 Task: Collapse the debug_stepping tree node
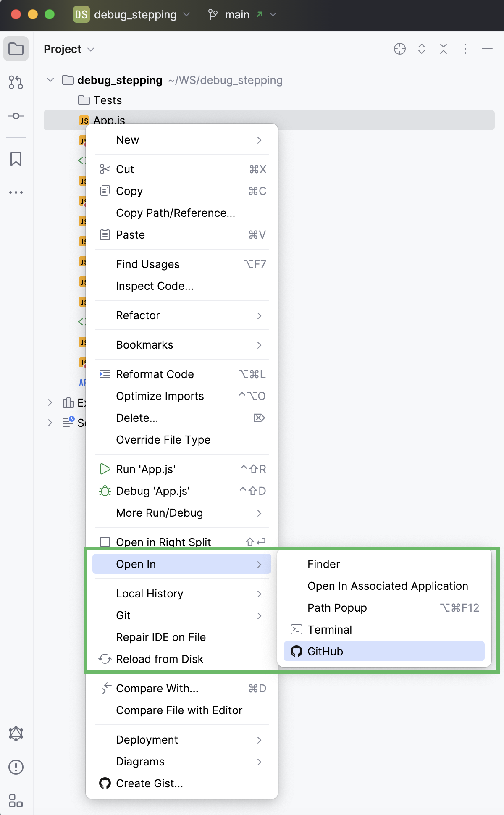click(50, 80)
